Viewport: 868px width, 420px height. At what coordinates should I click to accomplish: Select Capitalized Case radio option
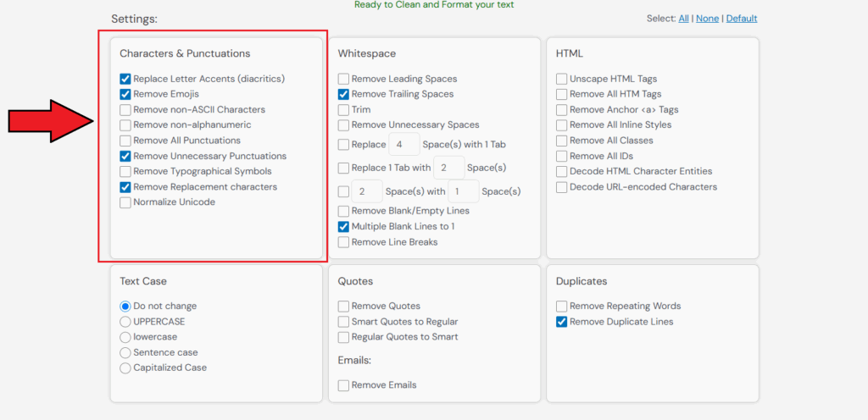coord(125,367)
